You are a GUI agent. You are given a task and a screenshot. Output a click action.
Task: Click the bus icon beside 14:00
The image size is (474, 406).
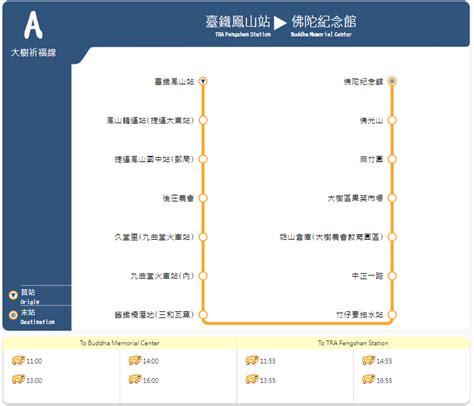135,360
